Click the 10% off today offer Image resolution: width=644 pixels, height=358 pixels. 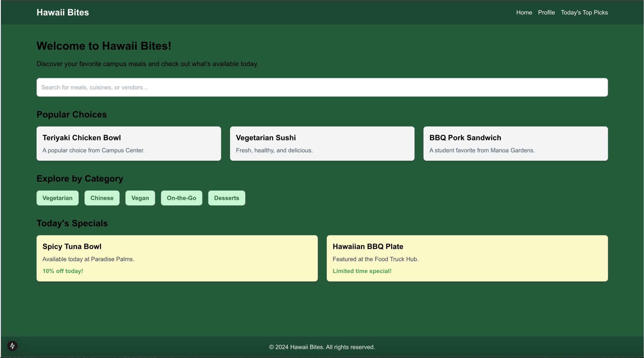pos(63,271)
